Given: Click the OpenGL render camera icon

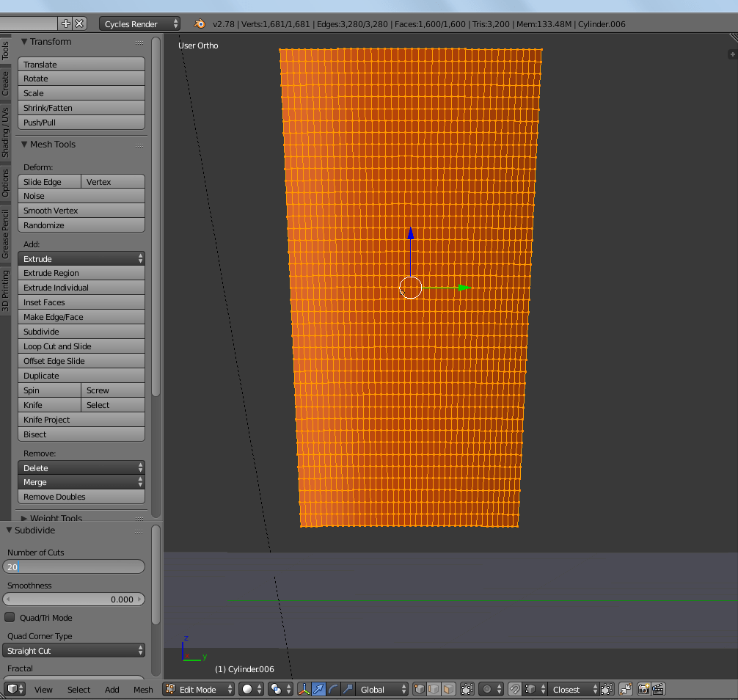Looking at the screenshot, I should [x=645, y=688].
